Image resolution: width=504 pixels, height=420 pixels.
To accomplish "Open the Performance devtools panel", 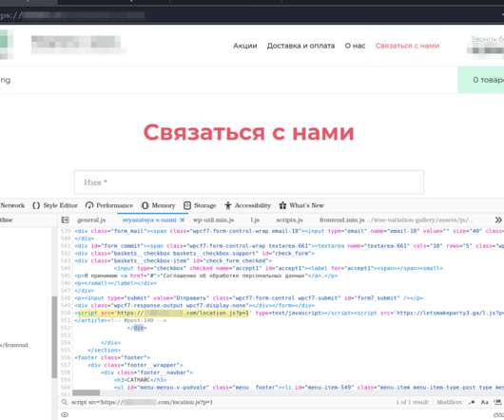I will 109,205.
